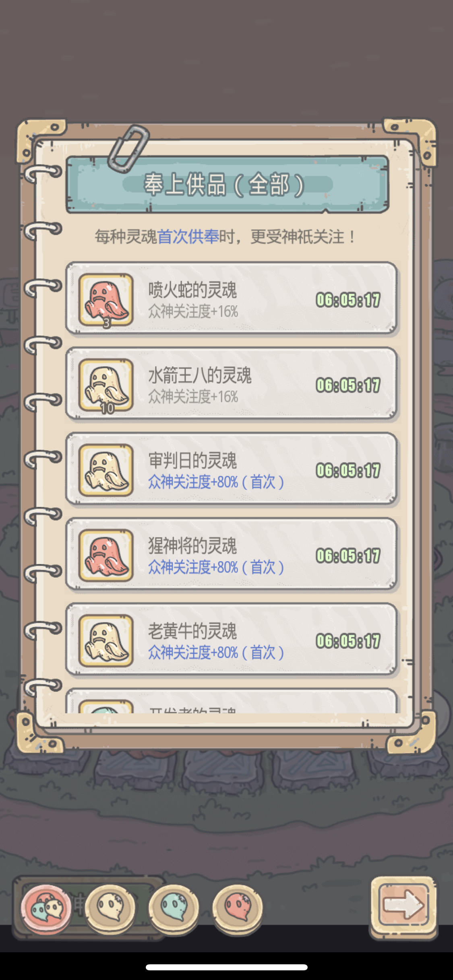Screen dimensions: 453x980
Task: Select the 水箭王八的灵魂 offering row
Action: click(x=232, y=383)
